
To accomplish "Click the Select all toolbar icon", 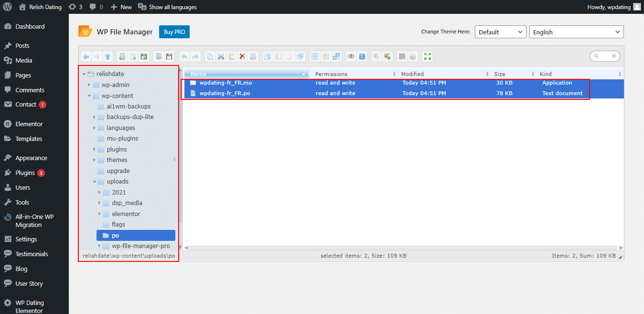I will tap(315, 56).
